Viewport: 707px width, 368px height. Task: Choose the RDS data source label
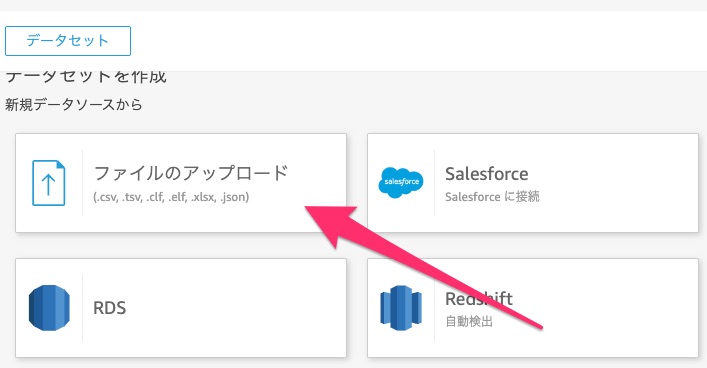point(110,308)
